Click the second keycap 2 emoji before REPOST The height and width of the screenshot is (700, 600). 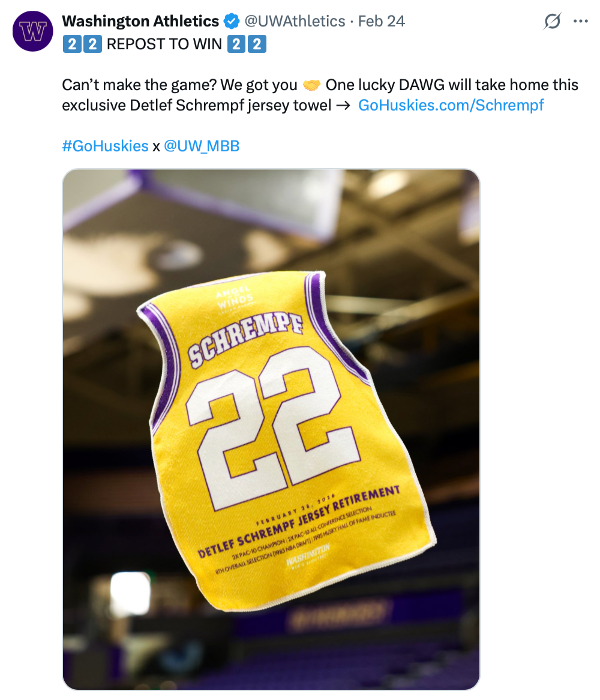(92, 44)
